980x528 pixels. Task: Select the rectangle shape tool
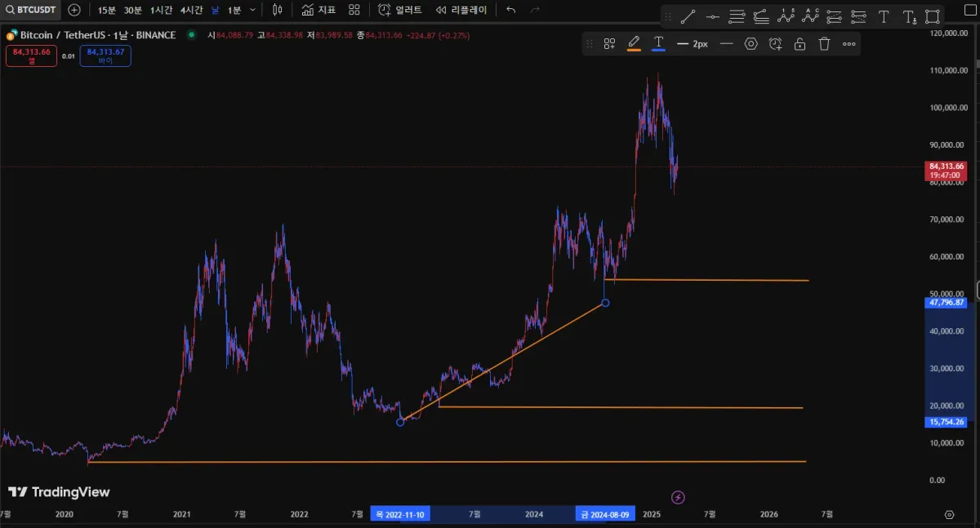[933, 16]
